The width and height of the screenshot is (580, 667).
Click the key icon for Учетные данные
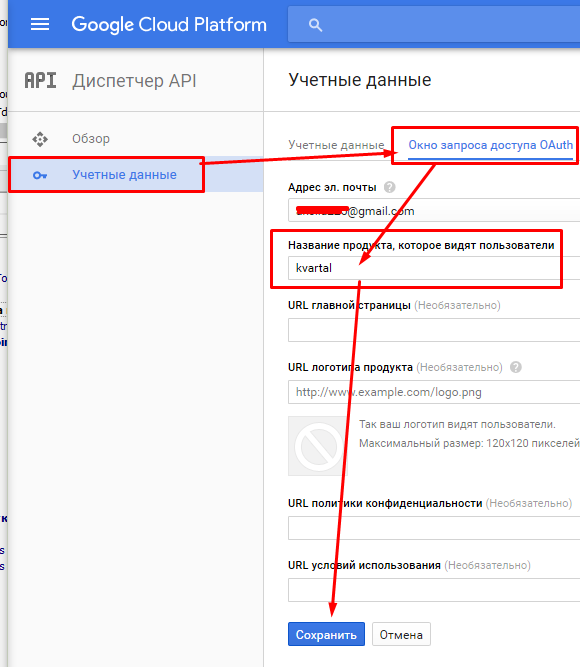(x=40, y=175)
